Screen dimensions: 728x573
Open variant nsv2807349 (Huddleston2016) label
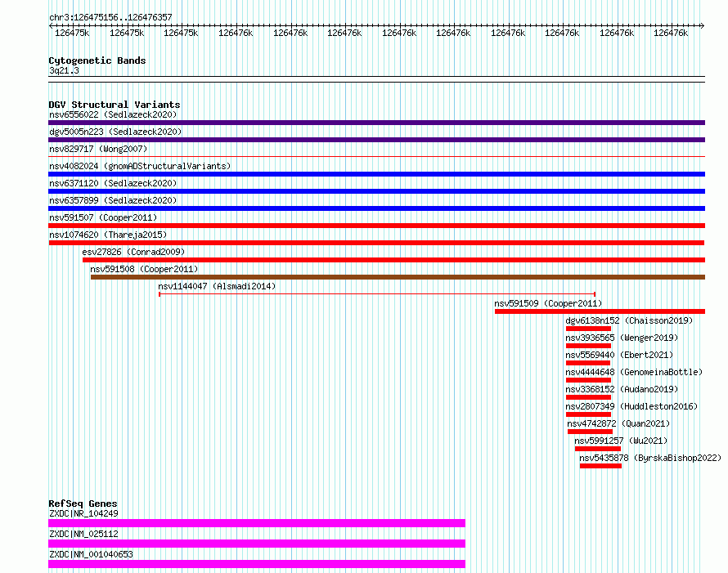click(631, 406)
